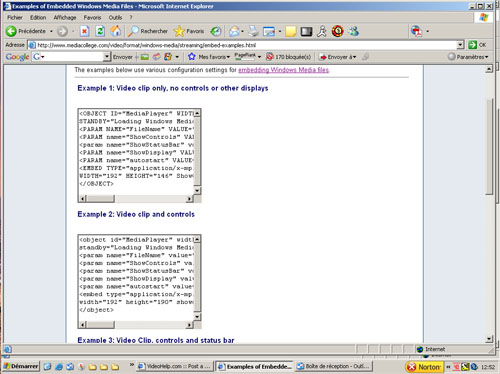500x374 pixels.
Task: Follow the embedding Windows Media files link
Action: pyautogui.click(x=284, y=70)
